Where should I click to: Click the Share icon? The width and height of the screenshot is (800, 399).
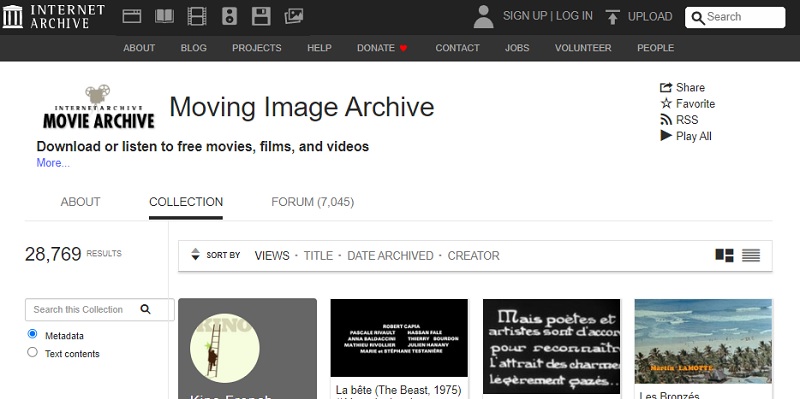[666, 87]
